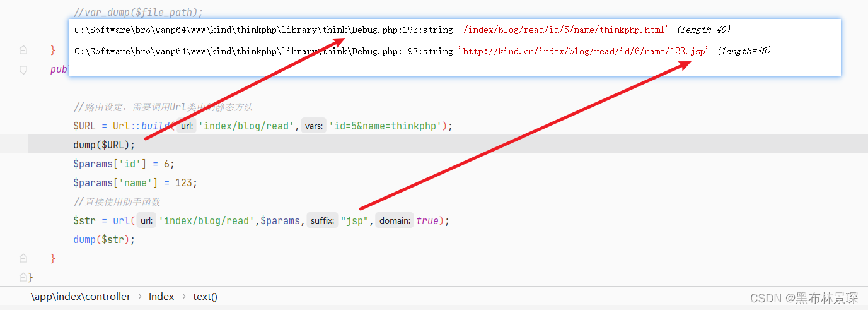Screen dimensions: 868x310
Task: Collapse the fold marker beside the 'pub' line
Action: (23, 69)
